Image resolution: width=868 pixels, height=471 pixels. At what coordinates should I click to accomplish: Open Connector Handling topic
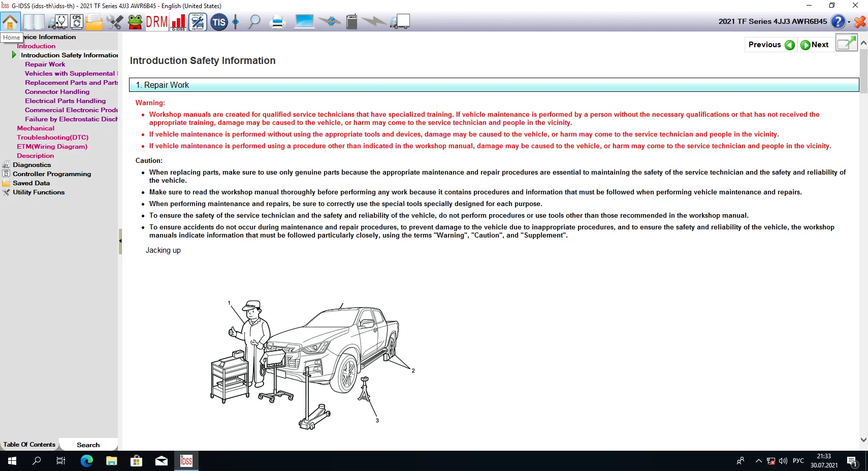tap(57, 92)
